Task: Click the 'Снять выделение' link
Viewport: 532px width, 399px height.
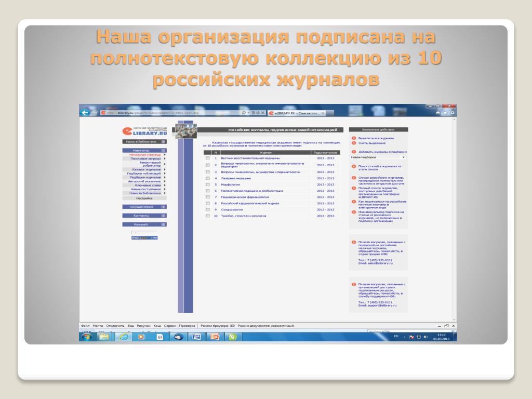Action: pyautogui.click(x=372, y=143)
